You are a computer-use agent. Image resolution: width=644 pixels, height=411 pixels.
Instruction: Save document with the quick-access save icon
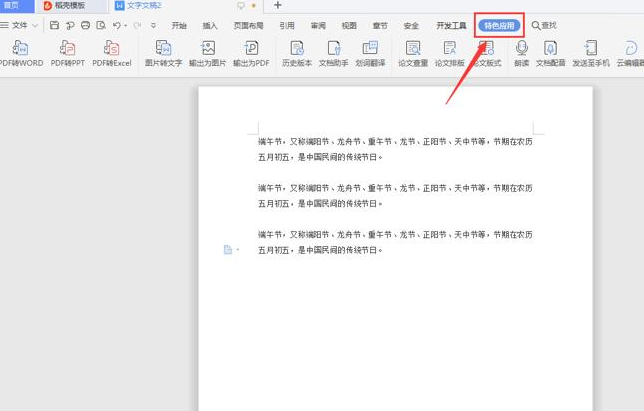click(x=54, y=25)
